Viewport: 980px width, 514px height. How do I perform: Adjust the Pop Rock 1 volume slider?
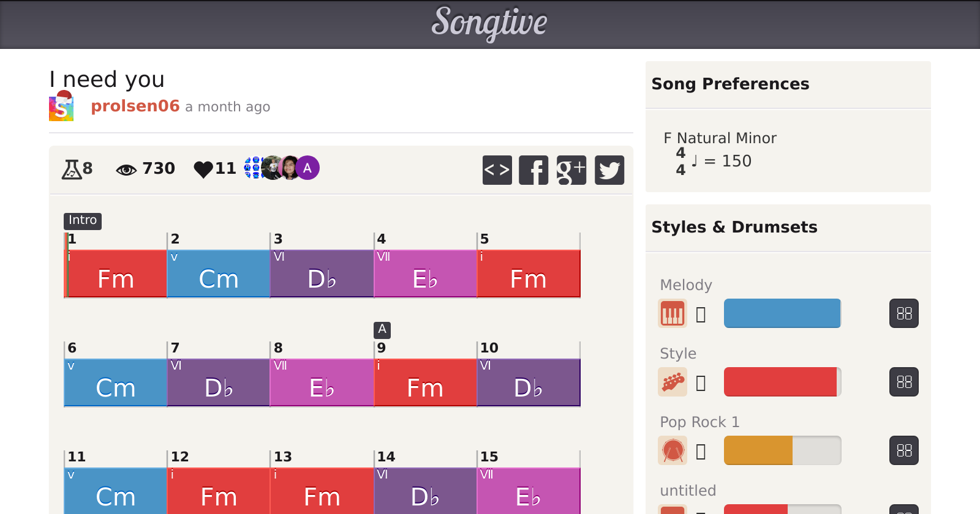(782, 451)
